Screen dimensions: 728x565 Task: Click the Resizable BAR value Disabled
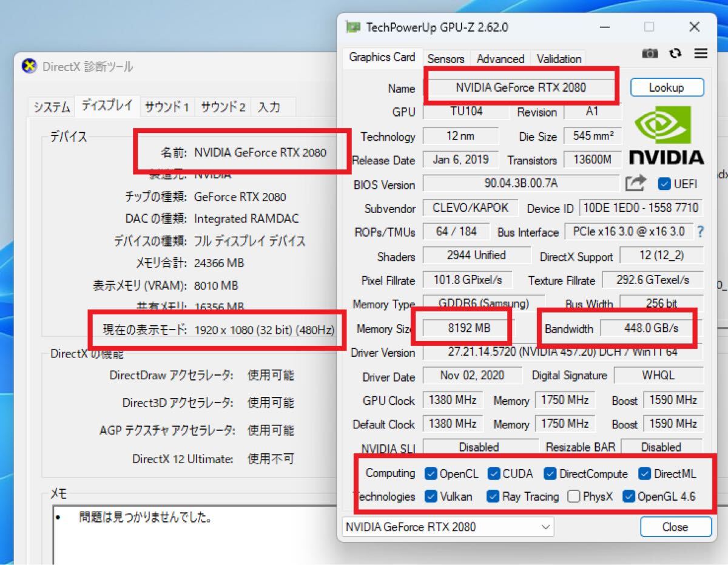662,447
